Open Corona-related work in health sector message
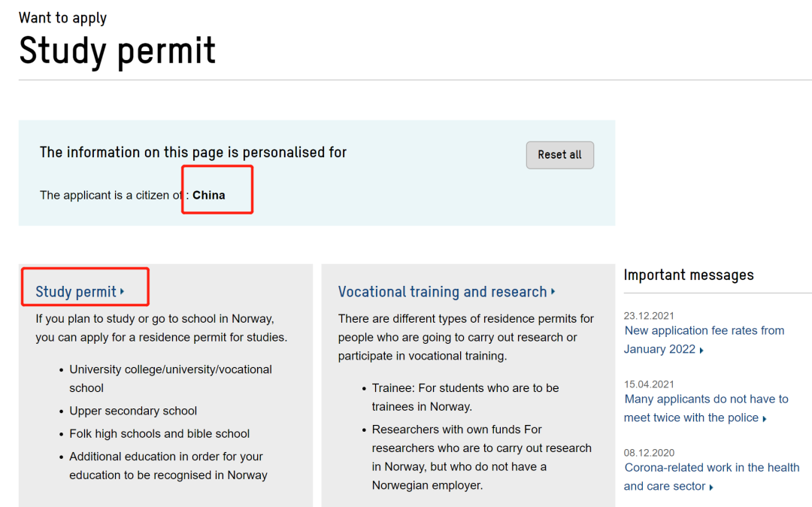 [x=711, y=468]
